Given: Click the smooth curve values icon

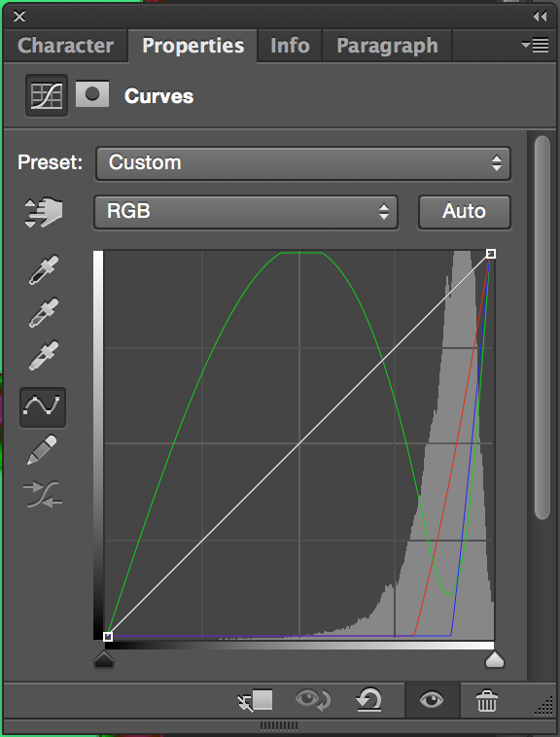Looking at the screenshot, I should [x=42, y=495].
